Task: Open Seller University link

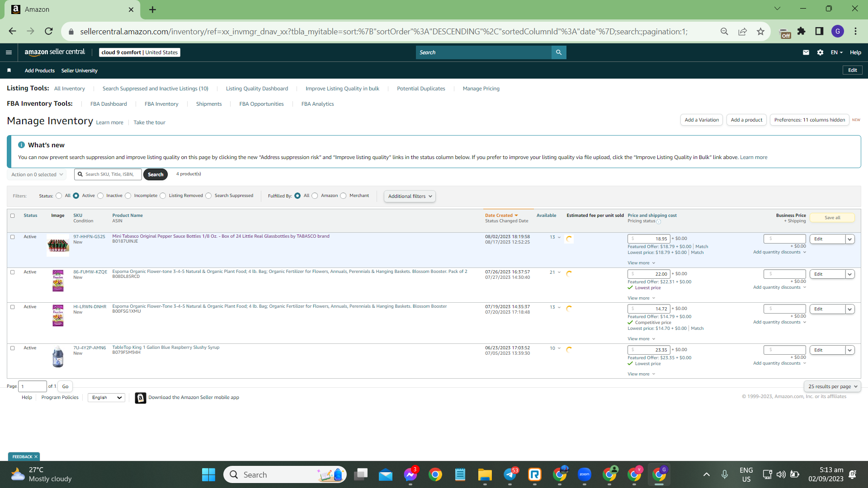Action: coord(79,71)
